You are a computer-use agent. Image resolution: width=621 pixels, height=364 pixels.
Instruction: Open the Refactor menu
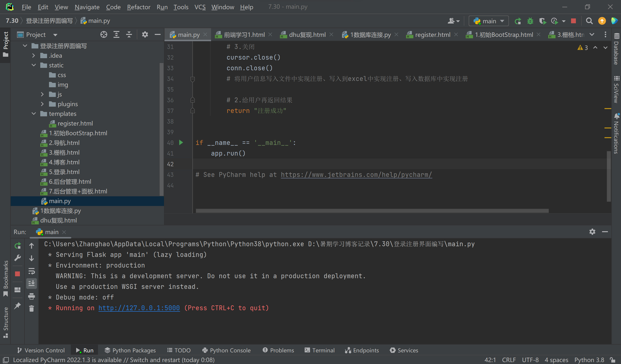(x=139, y=7)
